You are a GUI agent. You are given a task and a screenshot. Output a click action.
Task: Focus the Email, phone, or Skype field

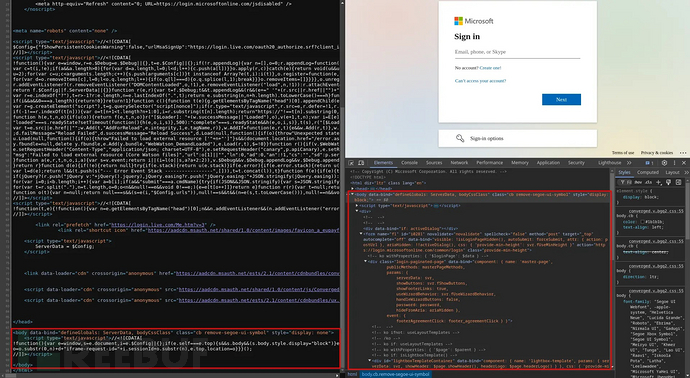pos(517,52)
